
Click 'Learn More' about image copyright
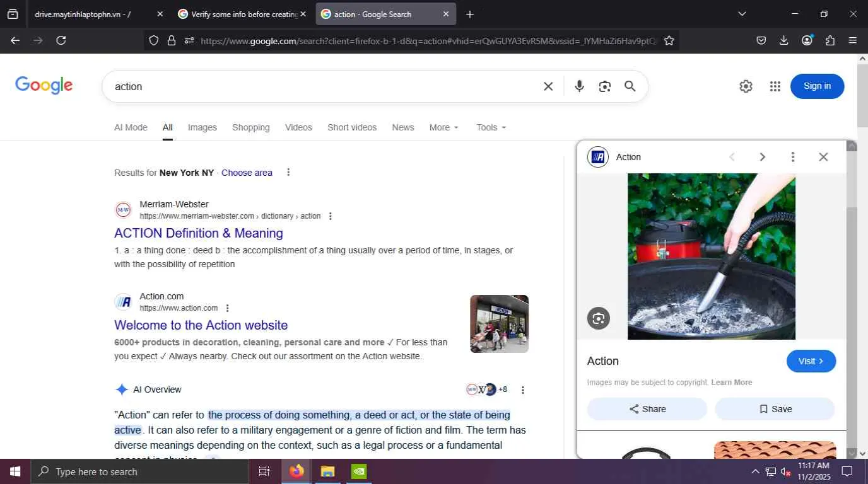[x=732, y=383]
